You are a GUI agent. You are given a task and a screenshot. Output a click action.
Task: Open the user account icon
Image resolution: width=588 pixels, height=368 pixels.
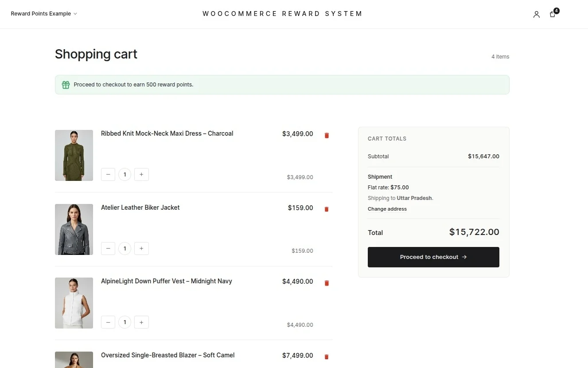pyautogui.click(x=537, y=14)
